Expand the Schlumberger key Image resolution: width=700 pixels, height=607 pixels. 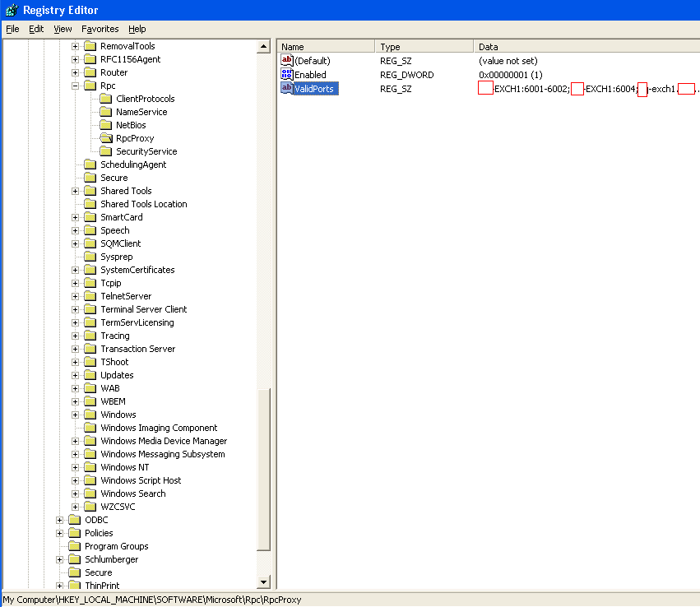tap(60, 559)
